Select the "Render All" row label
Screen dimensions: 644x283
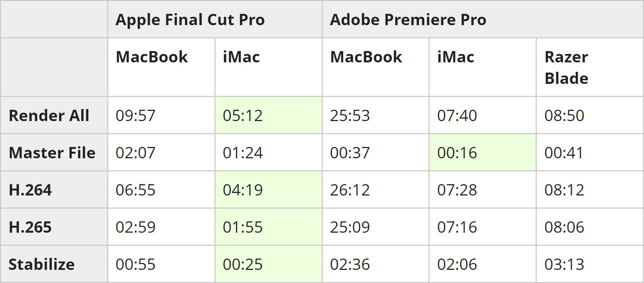(x=49, y=116)
